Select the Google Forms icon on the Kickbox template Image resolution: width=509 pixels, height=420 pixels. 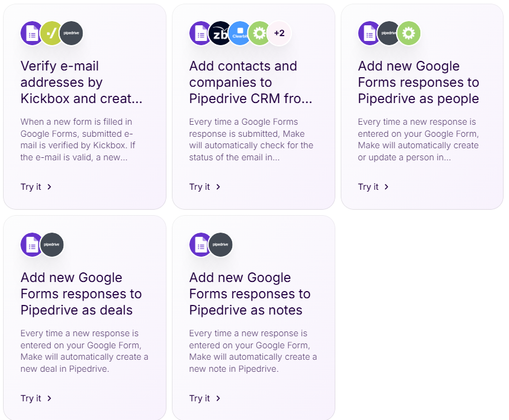coord(31,33)
